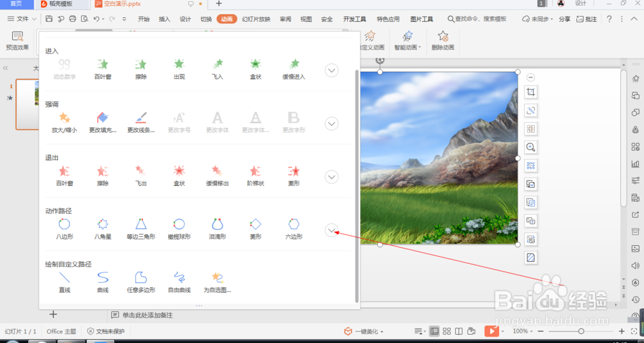Switch to the 开始 ribbon tab
The height and width of the screenshot is (343, 644).
click(144, 19)
